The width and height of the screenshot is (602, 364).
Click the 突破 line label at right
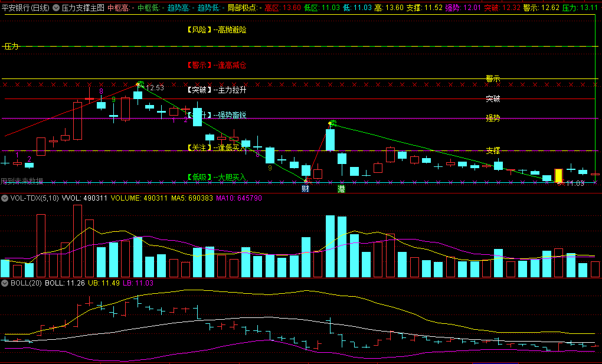click(x=493, y=99)
